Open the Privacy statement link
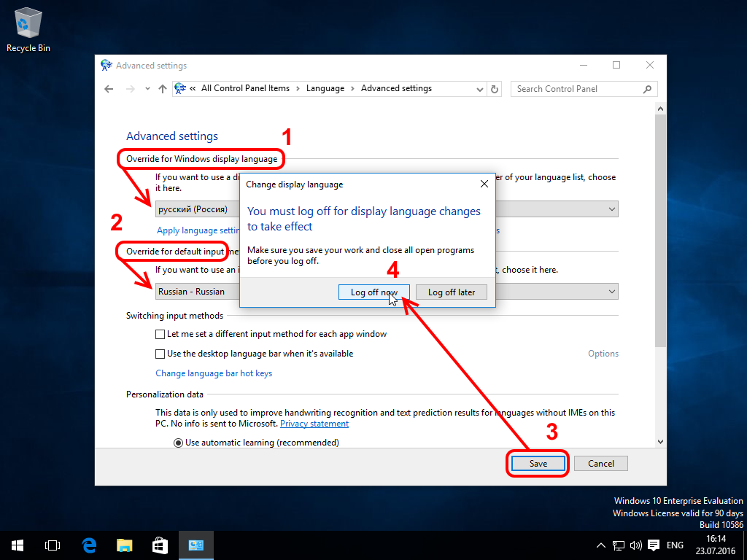 pos(314,423)
